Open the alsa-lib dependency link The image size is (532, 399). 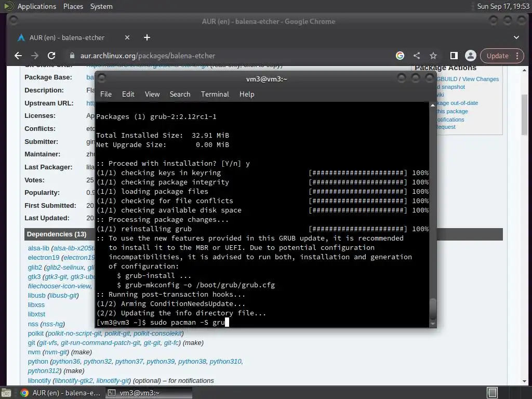pyautogui.click(x=38, y=248)
